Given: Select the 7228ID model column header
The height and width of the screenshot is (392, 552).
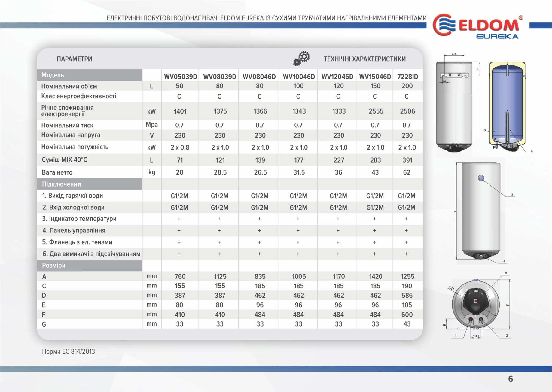Looking at the screenshot, I should pos(407,77).
